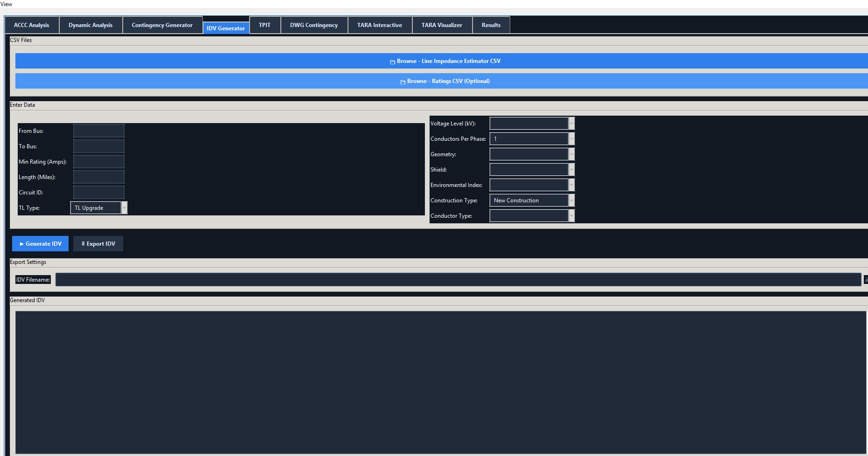Focus the Length (Miles) field
This screenshot has height=456, width=868.
coord(99,177)
